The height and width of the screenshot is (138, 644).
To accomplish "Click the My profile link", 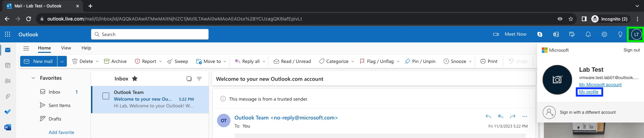I will 589,92.
